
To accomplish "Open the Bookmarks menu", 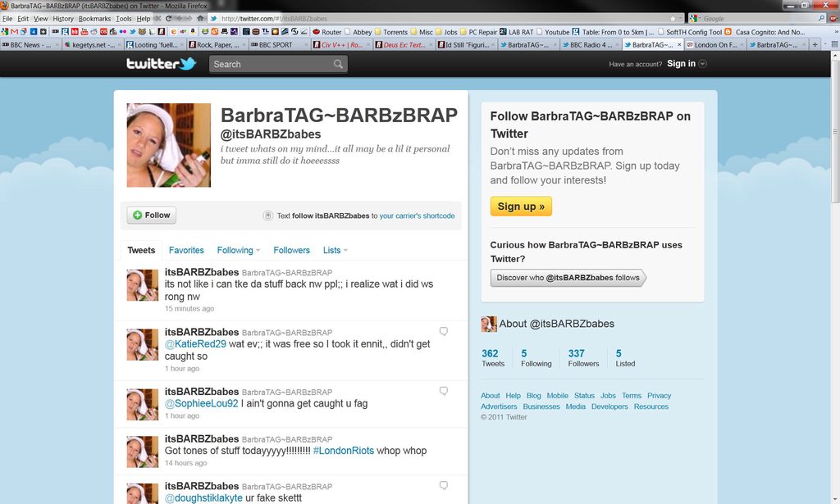I will click(94, 18).
